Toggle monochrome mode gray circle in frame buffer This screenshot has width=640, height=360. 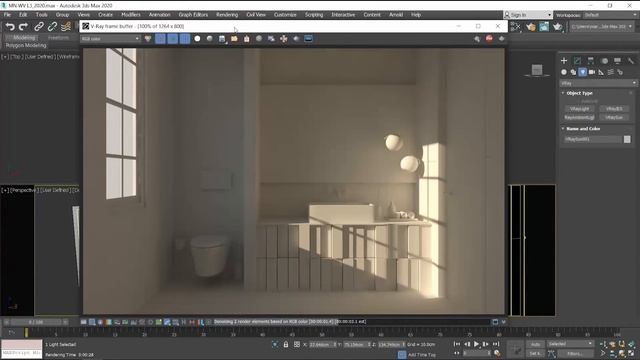[210, 39]
